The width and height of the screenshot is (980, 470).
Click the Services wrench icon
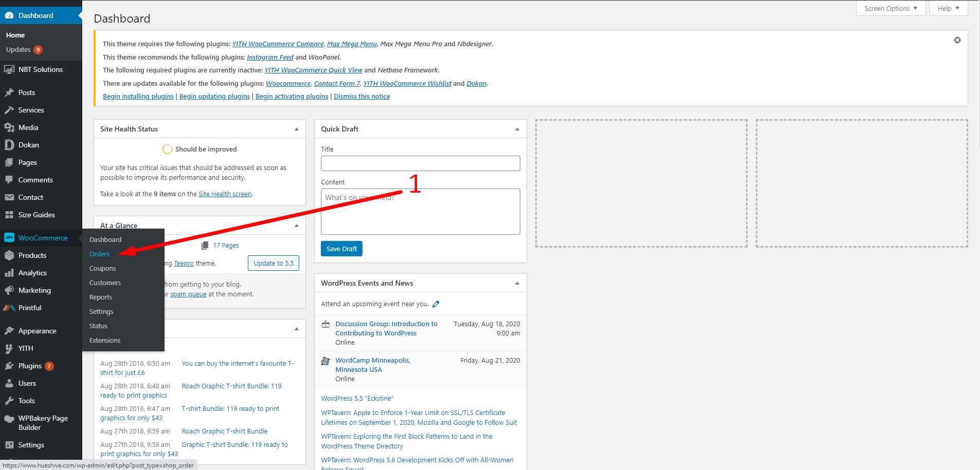(9, 110)
